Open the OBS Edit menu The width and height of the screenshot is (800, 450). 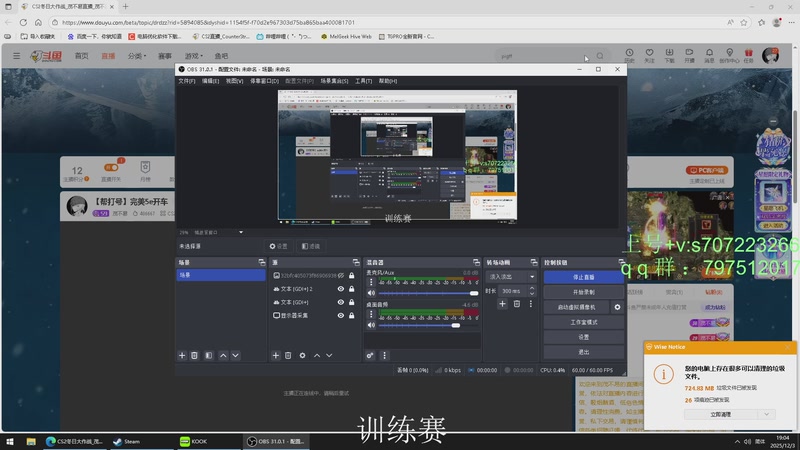210,81
